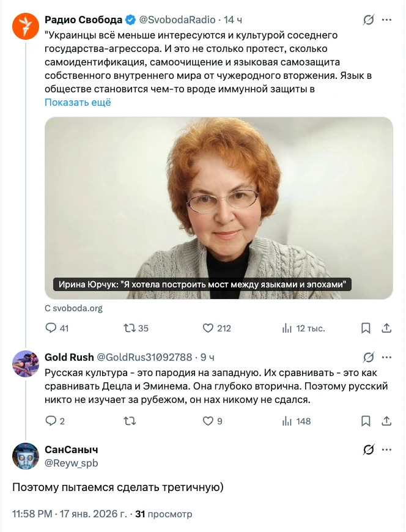Bookmark the Радио Свобода post
This screenshot has width=406, height=532.
tap(366, 328)
